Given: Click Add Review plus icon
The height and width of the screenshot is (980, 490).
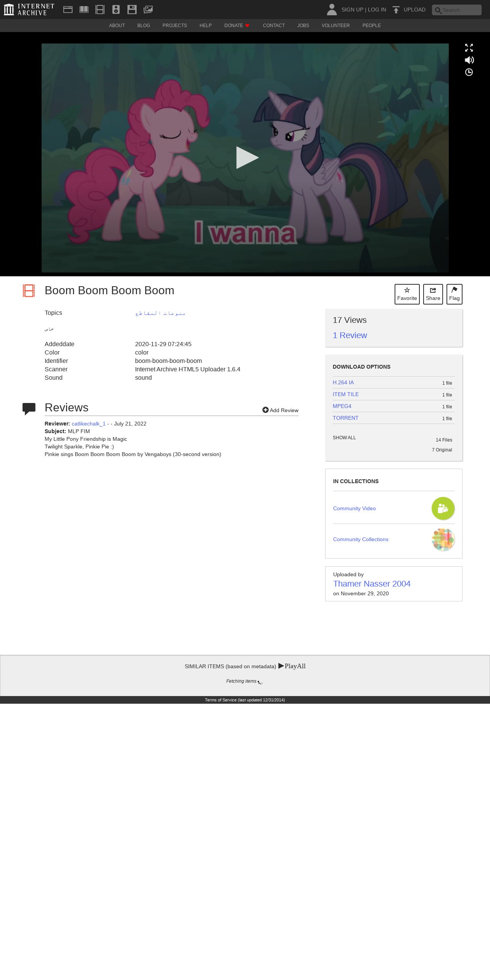Looking at the screenshot, I should point(266,410).
